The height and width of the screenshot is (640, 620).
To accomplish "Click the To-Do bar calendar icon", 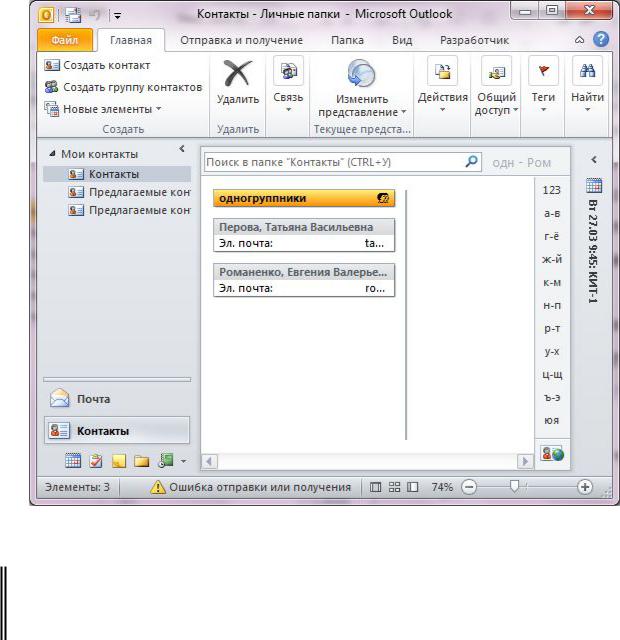I will pyautogui.click(x=594, y=186).
